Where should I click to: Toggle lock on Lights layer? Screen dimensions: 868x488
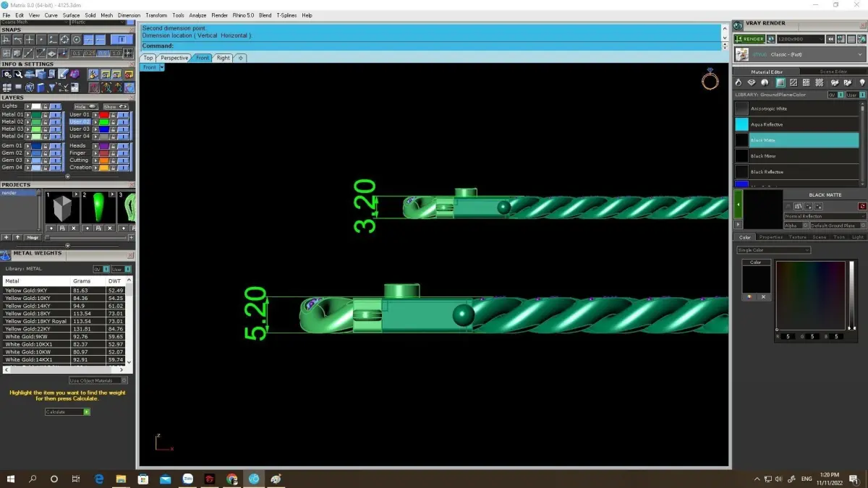click(46, 106)
